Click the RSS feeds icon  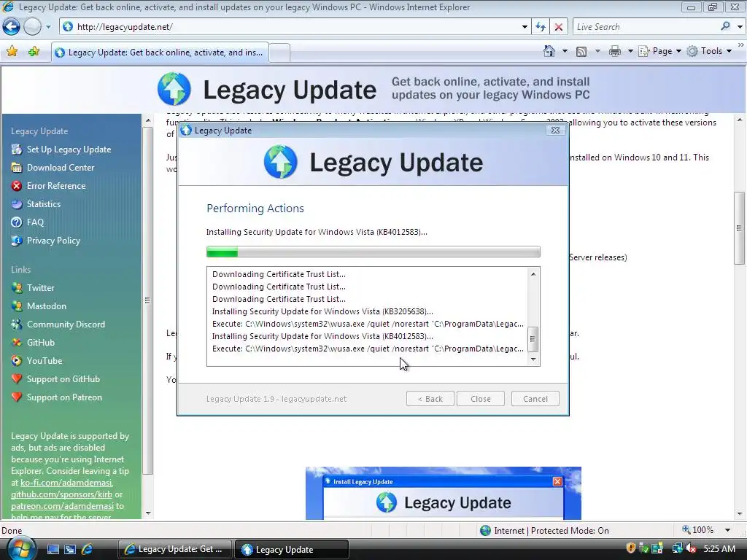(x=581, y=51)
